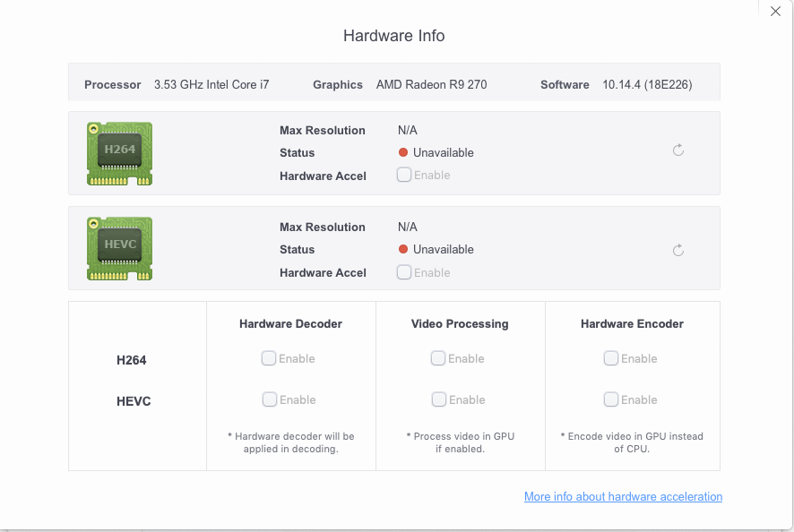Click the 'Process video in GPU if enabled' note
The height and width of the screenshot is (532, 794).
[460, 442]
